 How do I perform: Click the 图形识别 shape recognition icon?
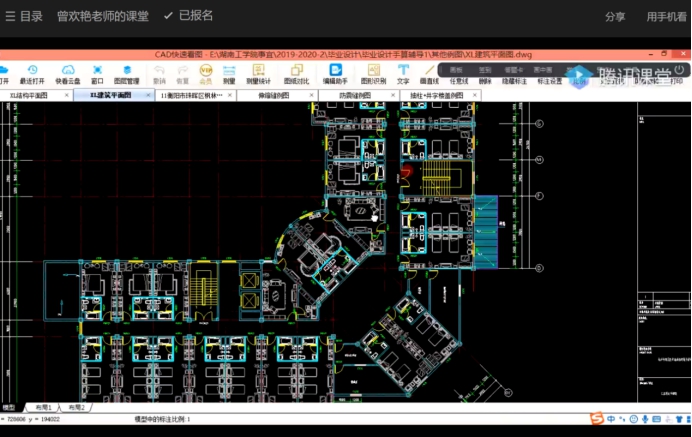(x=372, y=73)
